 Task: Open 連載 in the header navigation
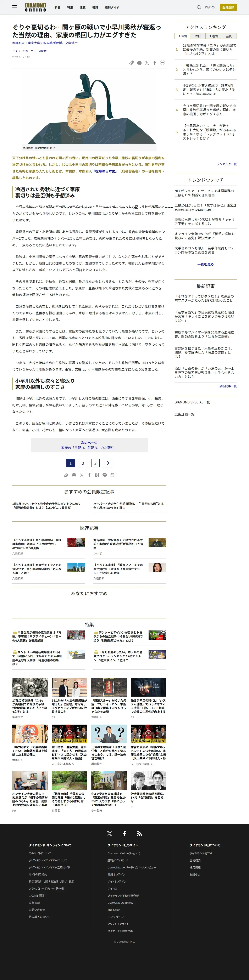click(83, 7)
